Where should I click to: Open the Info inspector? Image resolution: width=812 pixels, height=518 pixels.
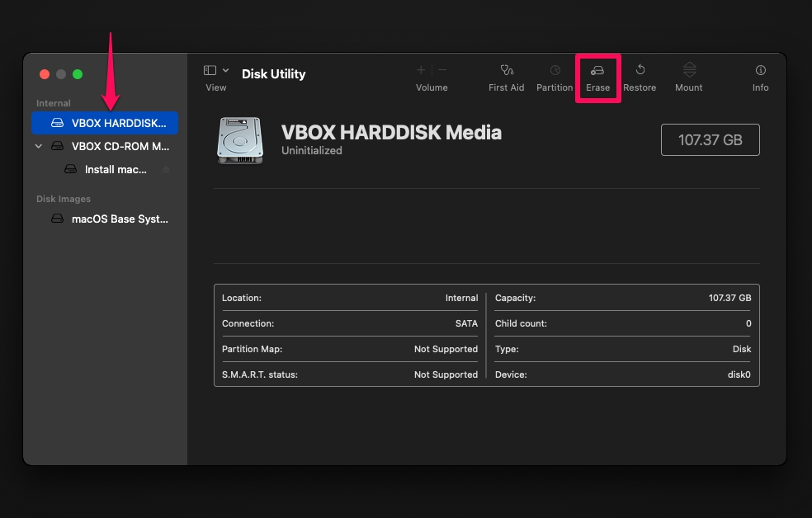pos(760,70)
